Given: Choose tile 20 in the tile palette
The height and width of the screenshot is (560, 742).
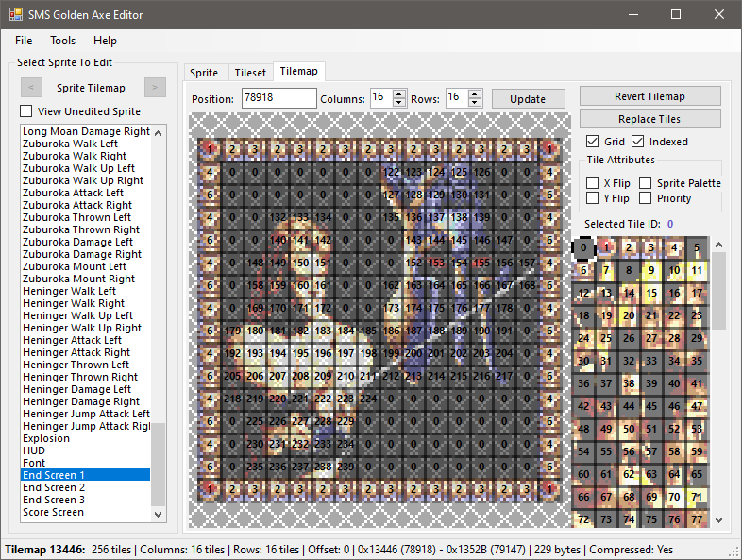Looking at the screenshot, I should click(x=629, y=315).
